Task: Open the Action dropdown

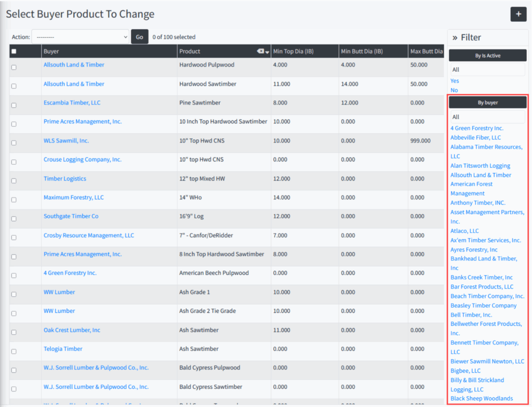Action: click(80, 37)
